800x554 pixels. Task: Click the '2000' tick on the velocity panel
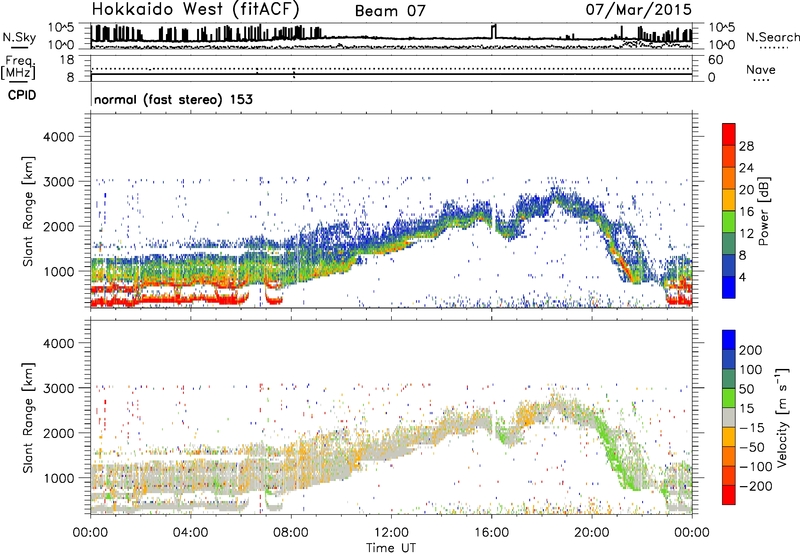click(x=59, y=433)
